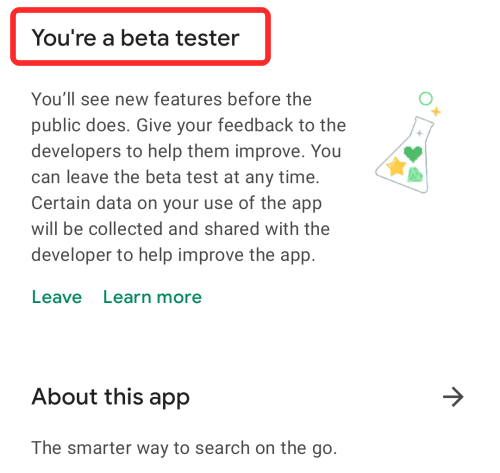Click the line "Certain data on your use of the app"

pos(177,203)
